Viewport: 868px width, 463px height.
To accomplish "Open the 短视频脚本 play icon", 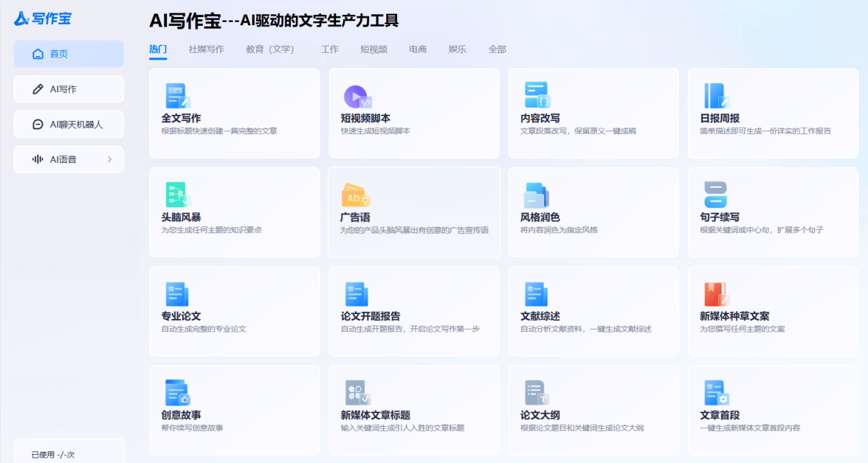I will pos(357,96).
